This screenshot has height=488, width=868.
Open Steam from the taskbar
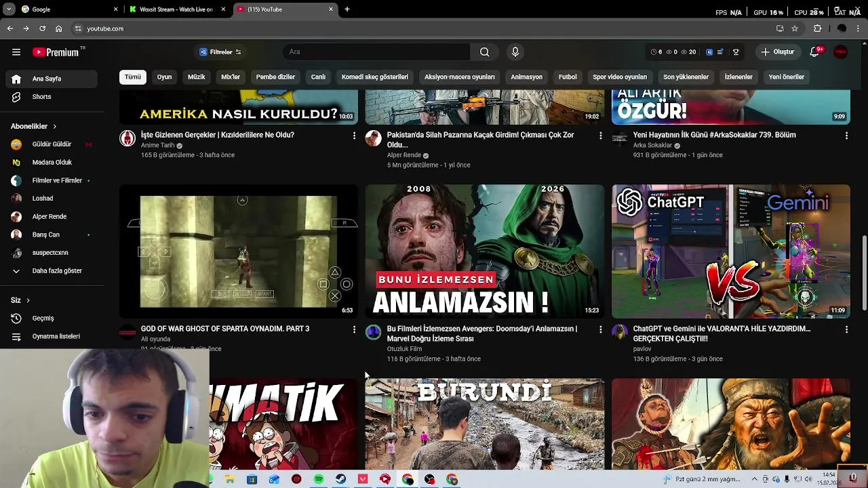(x=340, y=479)
